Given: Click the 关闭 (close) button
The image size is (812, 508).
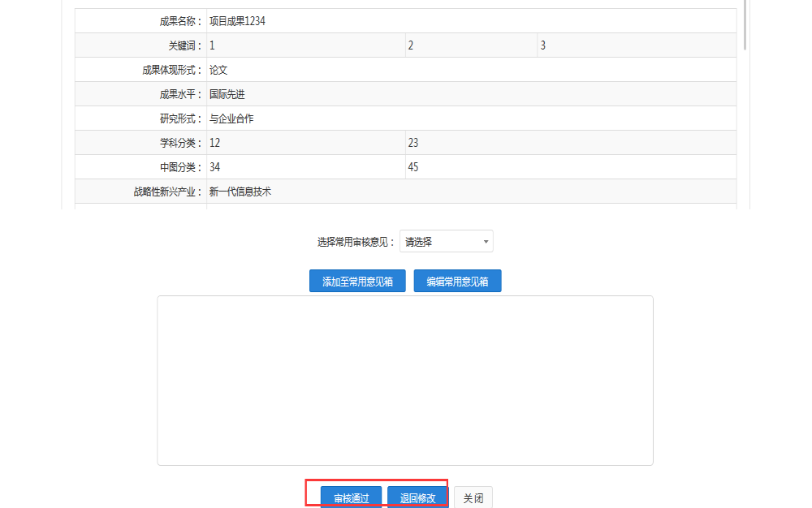Looking at the screenshot, I should (x=473, y=497).
